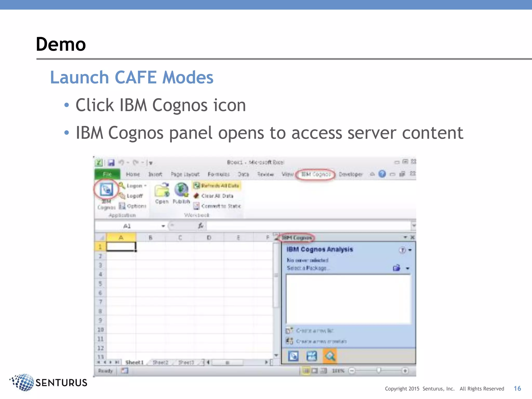Select the orange Analysis mode icon
Viewport: 532px width, 399px height.
pyautogui.click(x=330, y=356)
